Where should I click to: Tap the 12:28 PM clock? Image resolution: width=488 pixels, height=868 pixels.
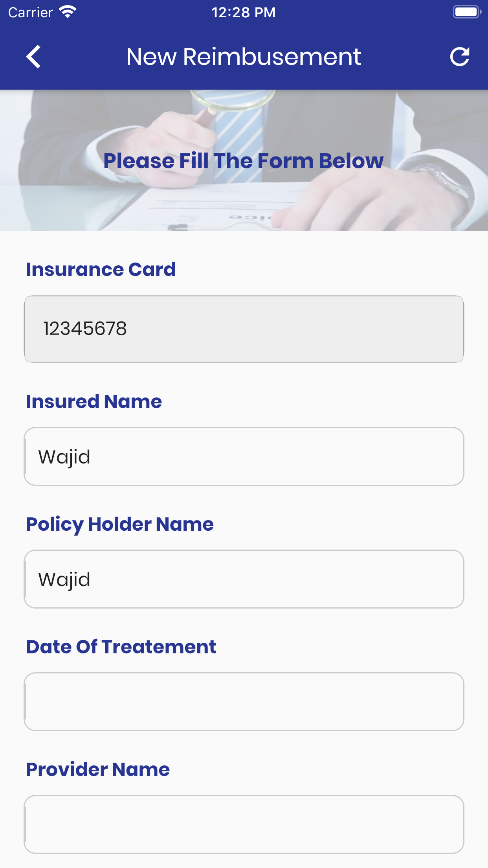(x=244, y=13)
